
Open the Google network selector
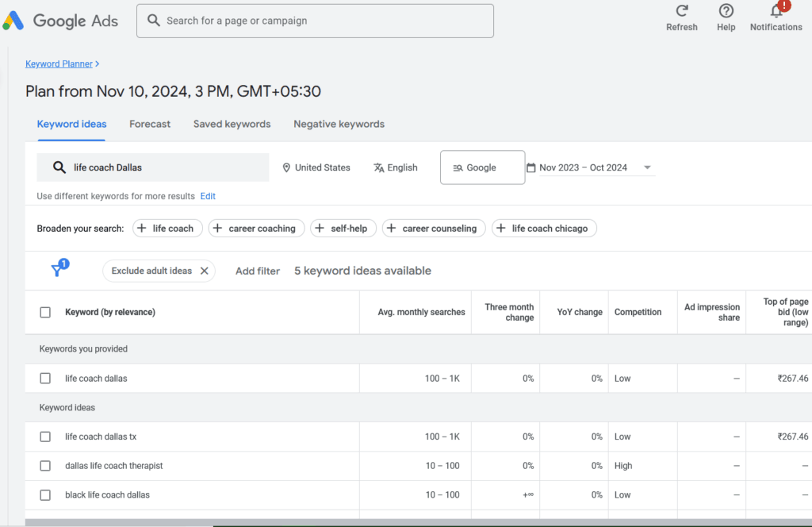[x=482, y=167]
